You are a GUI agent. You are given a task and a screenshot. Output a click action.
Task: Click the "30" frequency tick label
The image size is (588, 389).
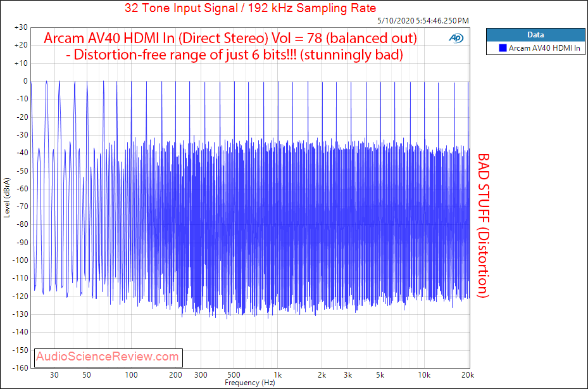point(54,374)
